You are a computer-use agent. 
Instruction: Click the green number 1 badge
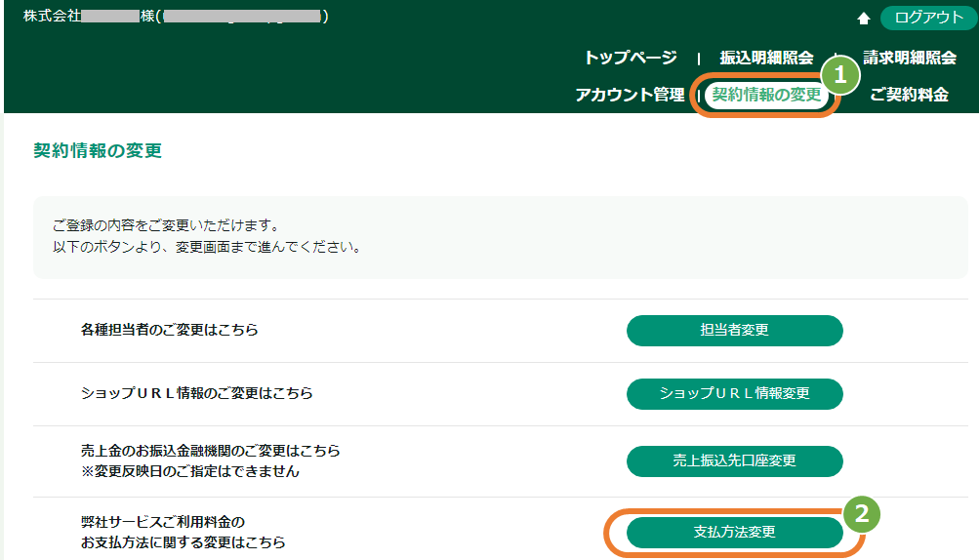(x=839, y=74)
